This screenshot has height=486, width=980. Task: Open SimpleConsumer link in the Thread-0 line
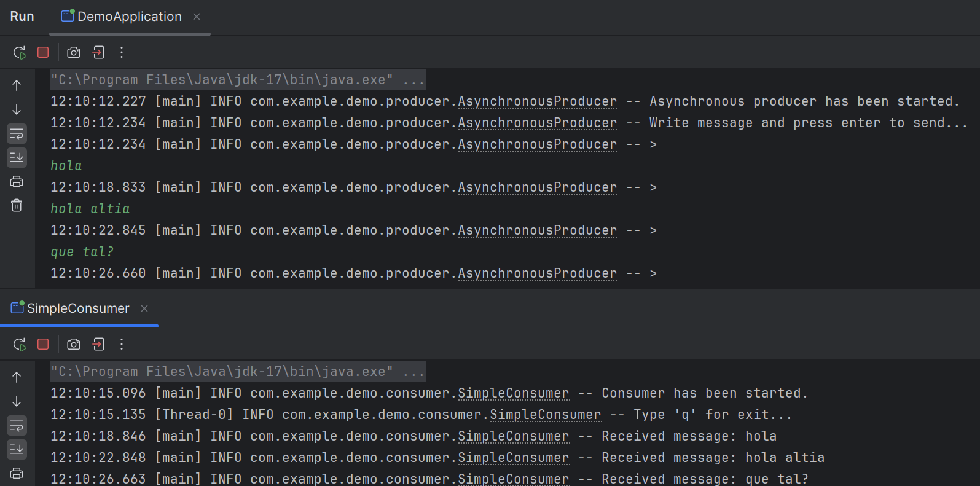546,415
